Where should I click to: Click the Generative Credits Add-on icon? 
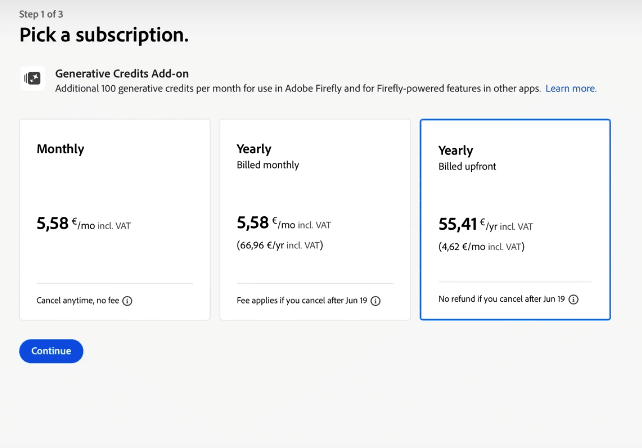[32, 78]
